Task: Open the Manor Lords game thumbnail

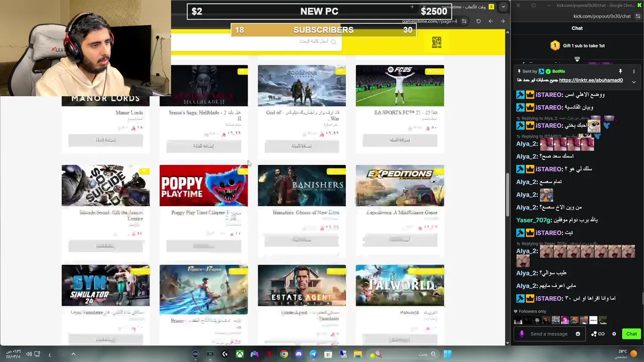Action: (106, 101)
